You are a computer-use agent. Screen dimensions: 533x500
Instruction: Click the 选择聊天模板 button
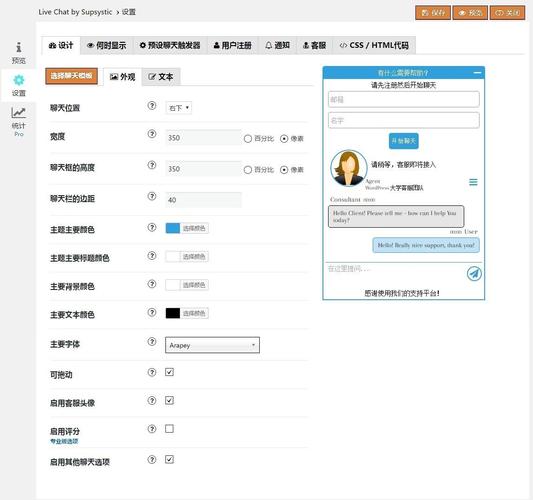pos(71,76)
